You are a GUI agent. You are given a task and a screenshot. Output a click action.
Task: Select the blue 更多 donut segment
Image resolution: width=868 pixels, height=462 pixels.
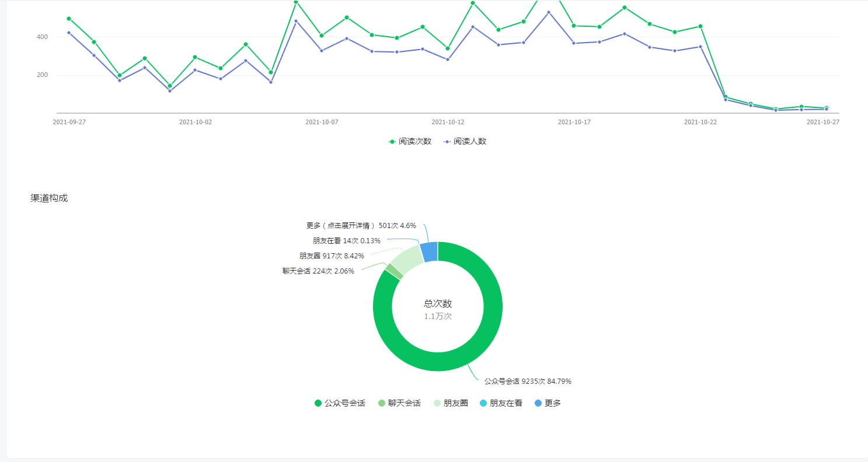click(429, 251)
